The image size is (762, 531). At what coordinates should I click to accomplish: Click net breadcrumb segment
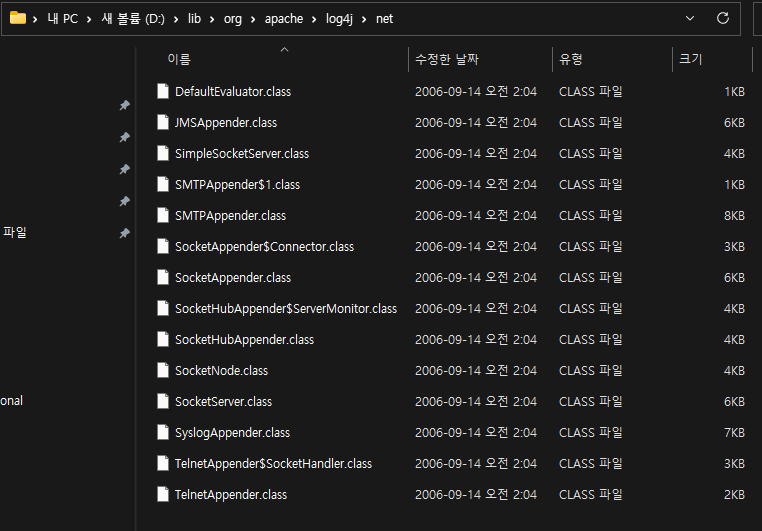coord(384,18)
